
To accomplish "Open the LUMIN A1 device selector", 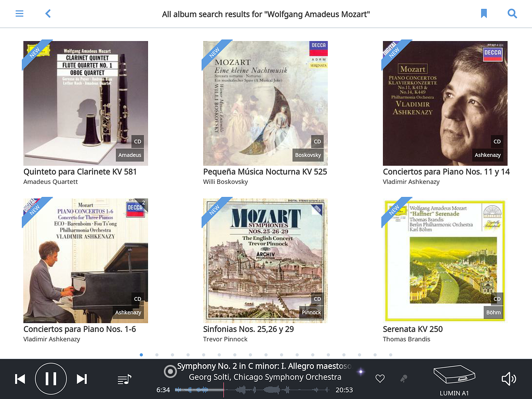I will click(454, 379).
